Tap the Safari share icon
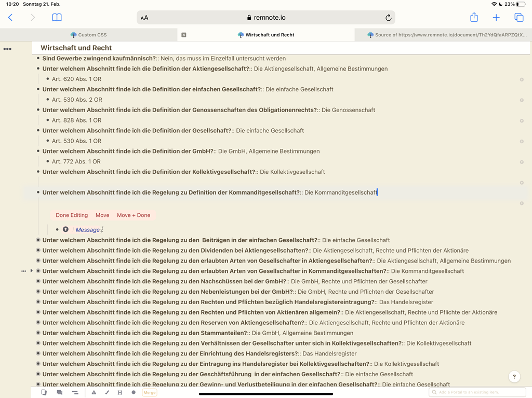This screenshot has height=398, width=532. (x=474, y=17)
